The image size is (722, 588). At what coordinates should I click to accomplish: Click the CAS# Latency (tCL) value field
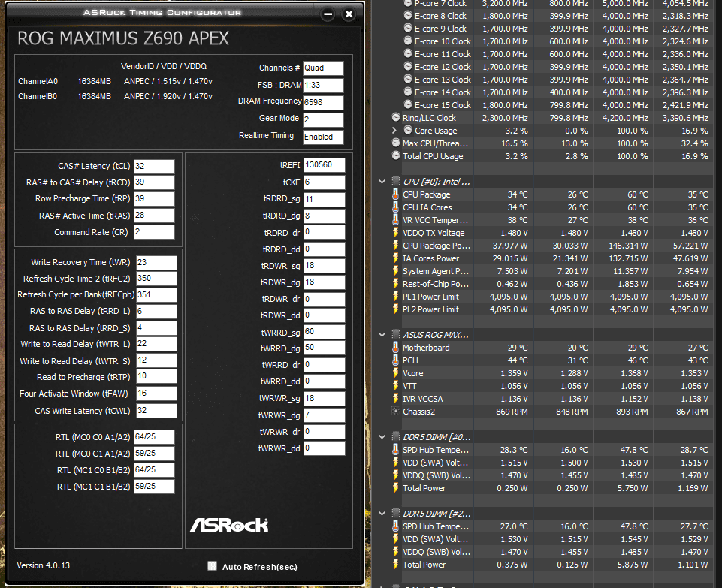point(154,167)
